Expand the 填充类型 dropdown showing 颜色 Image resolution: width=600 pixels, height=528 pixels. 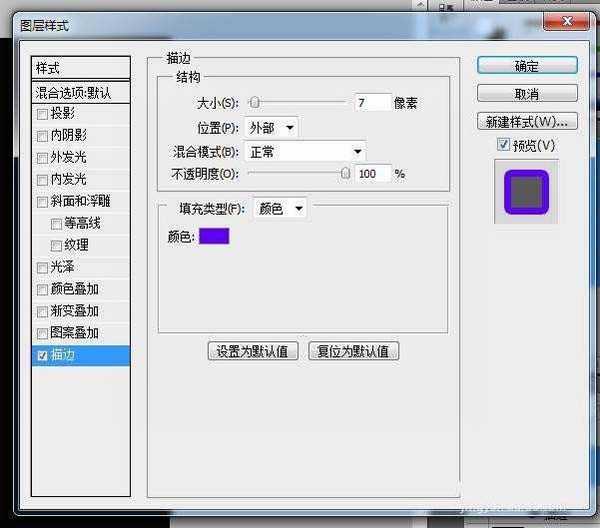coord(280,208)
